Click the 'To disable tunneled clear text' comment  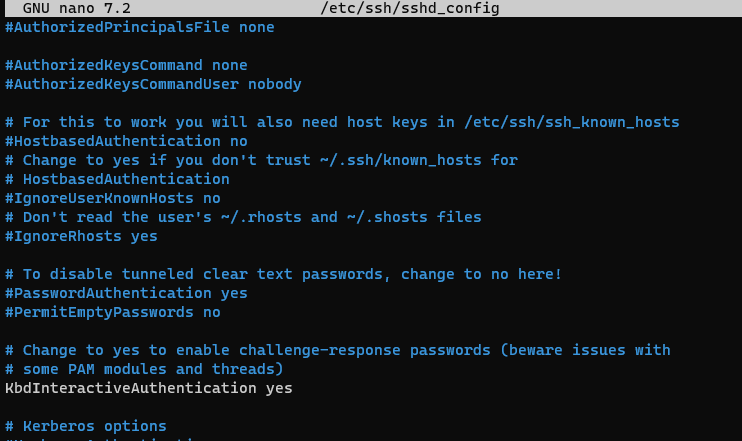point(283,274)
